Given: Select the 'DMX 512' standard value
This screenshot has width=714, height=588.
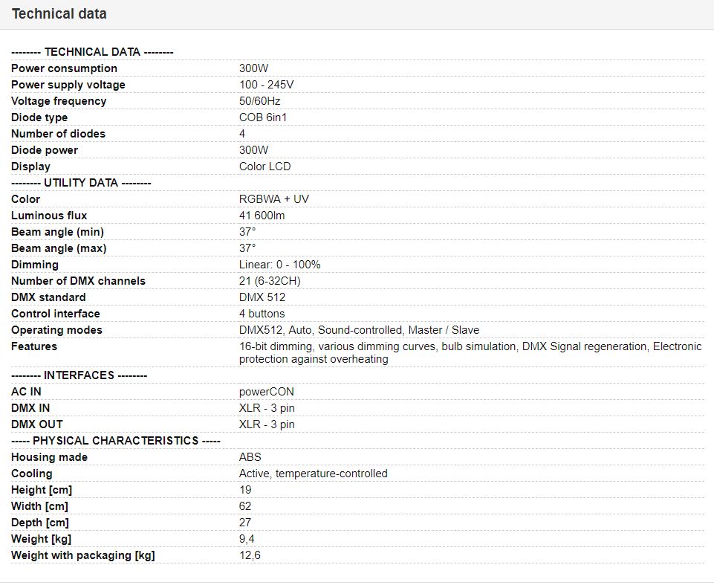Looking at the screenshot, I should 262,297.
